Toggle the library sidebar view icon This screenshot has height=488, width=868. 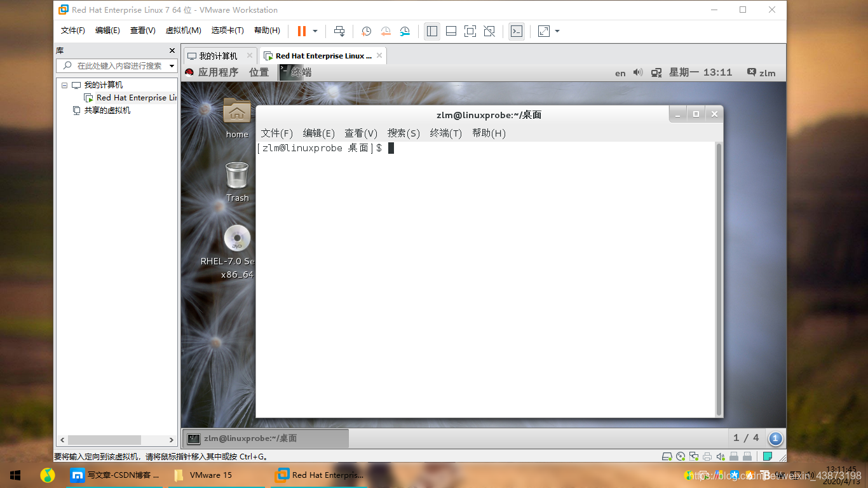click(x=432, y=31)
